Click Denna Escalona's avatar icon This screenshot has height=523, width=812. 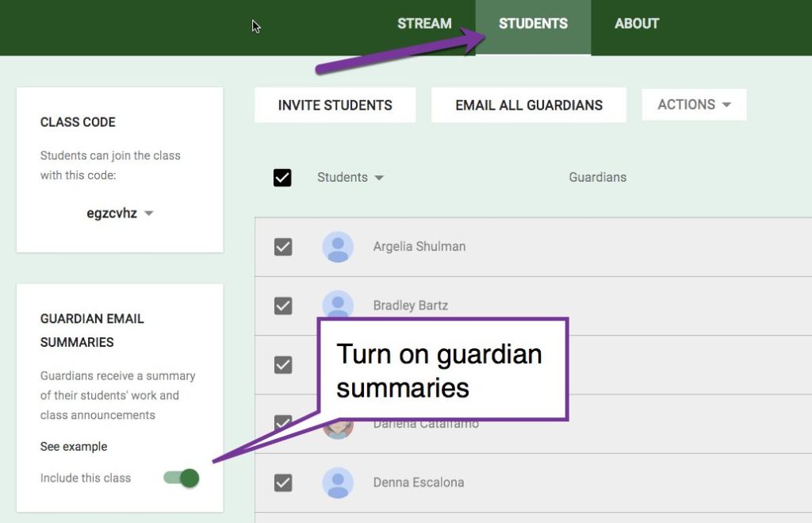coord(338,483)
